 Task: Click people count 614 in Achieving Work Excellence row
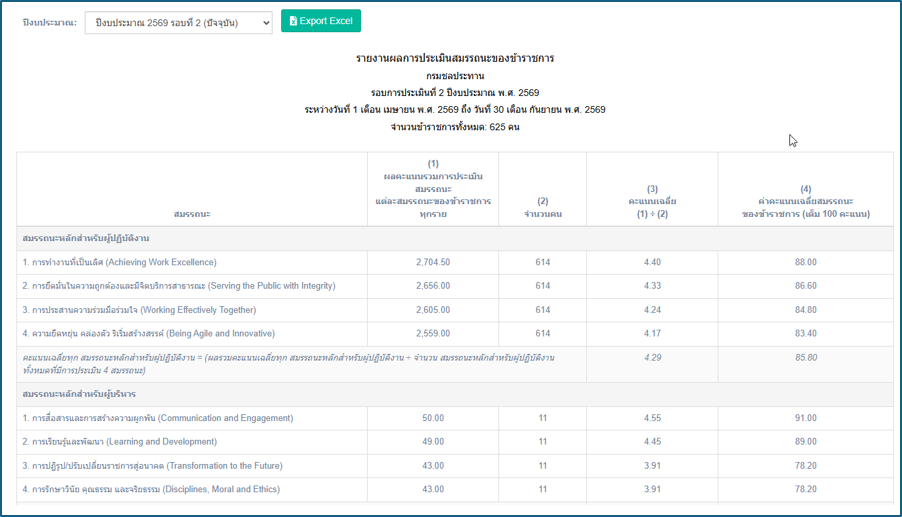(x=542, y=262)
